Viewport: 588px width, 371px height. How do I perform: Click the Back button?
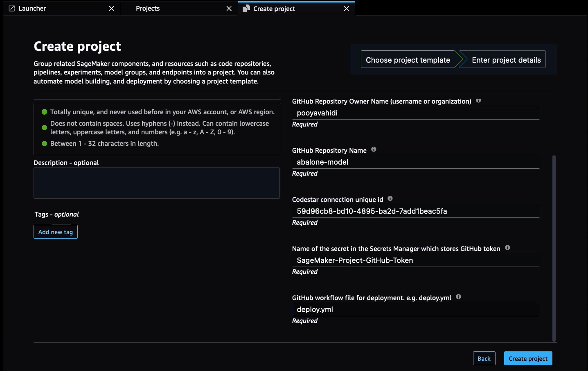tap(484, 358)
